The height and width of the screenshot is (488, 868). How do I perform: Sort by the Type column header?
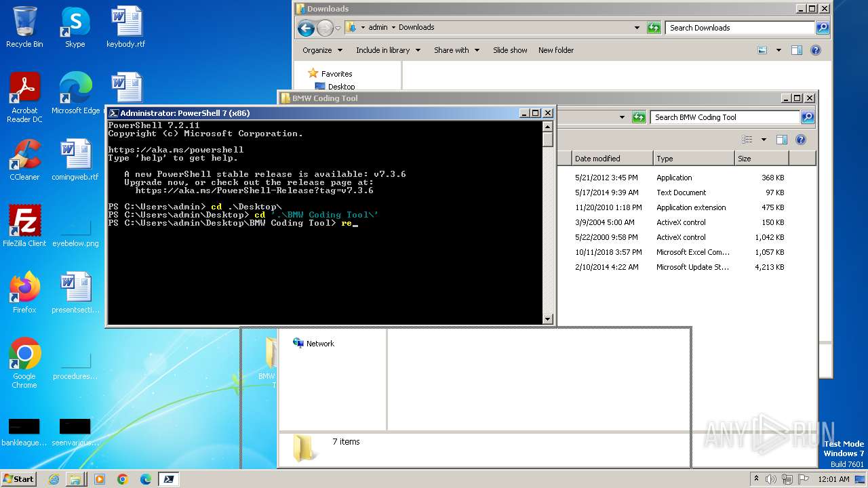point(693,159)
